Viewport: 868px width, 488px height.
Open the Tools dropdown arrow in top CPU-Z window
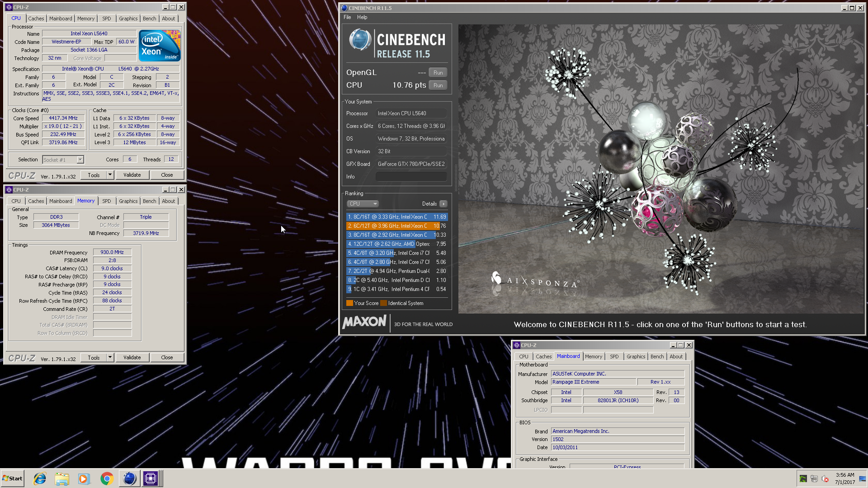[110, 175]
